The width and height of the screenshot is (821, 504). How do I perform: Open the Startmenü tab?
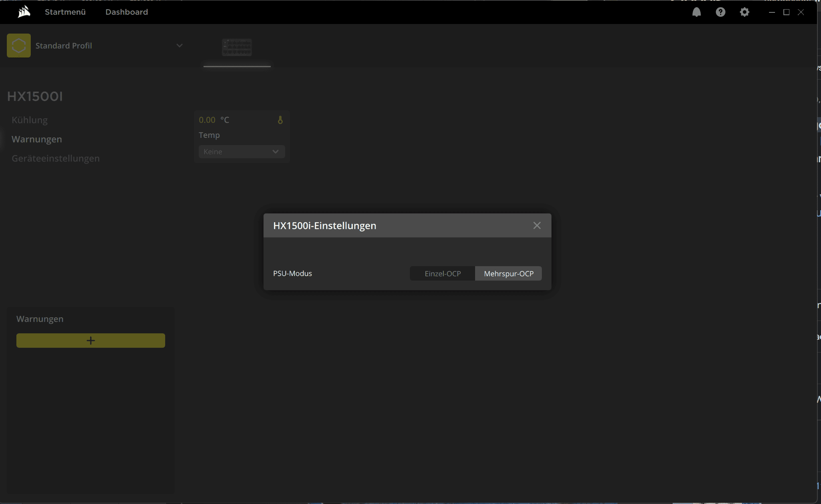tap(65, 12)
